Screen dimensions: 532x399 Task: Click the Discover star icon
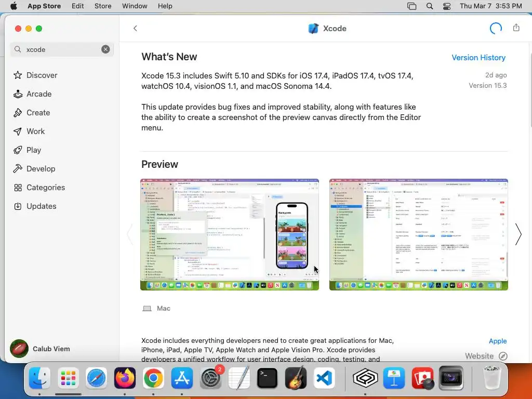tap(18, 75)
